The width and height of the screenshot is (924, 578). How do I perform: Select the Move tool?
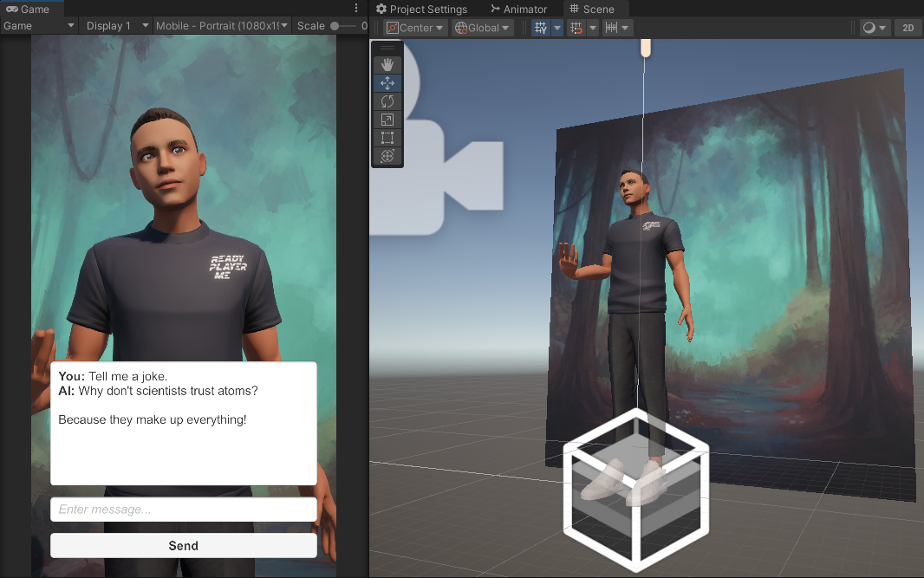tap(387, 82)
